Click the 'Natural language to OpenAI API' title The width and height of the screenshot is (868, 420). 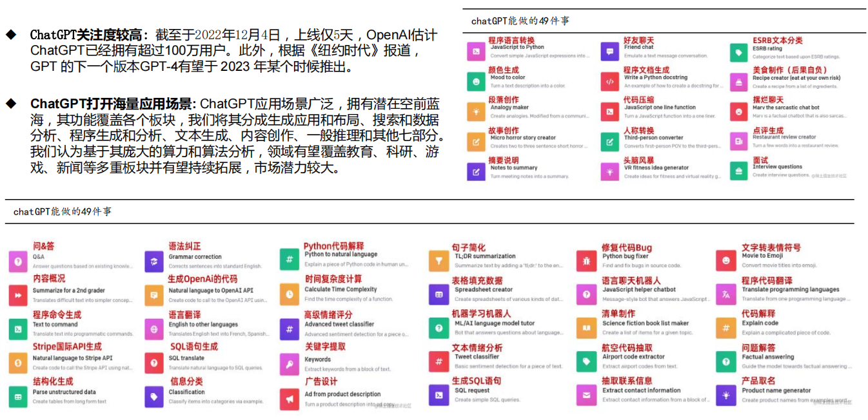(211, 291)
